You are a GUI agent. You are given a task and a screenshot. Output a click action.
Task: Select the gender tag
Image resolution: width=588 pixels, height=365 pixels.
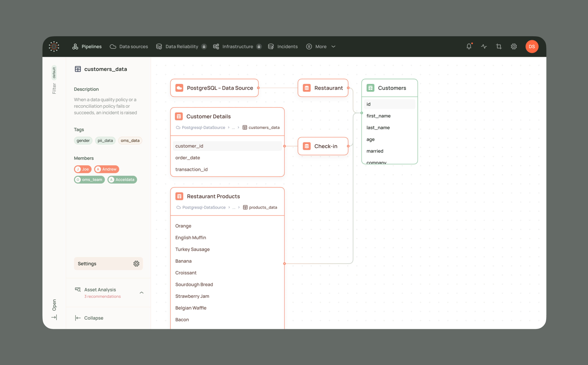click(x=83, y=140)
